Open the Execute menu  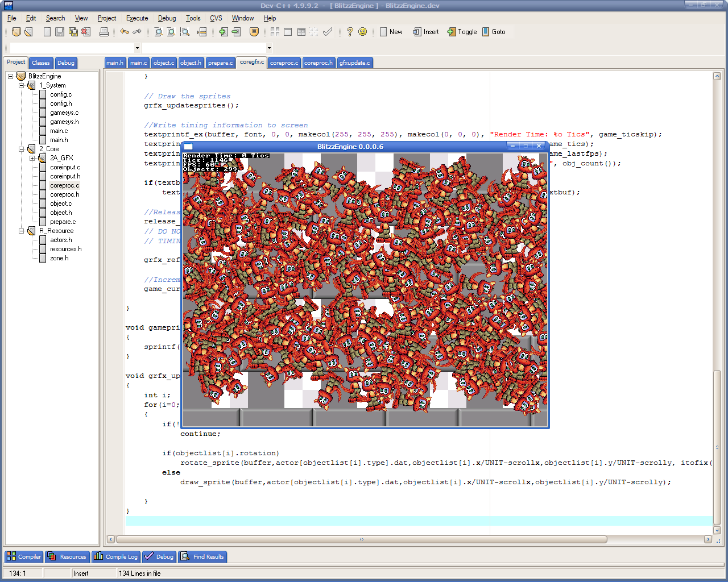tap(136, 18)
